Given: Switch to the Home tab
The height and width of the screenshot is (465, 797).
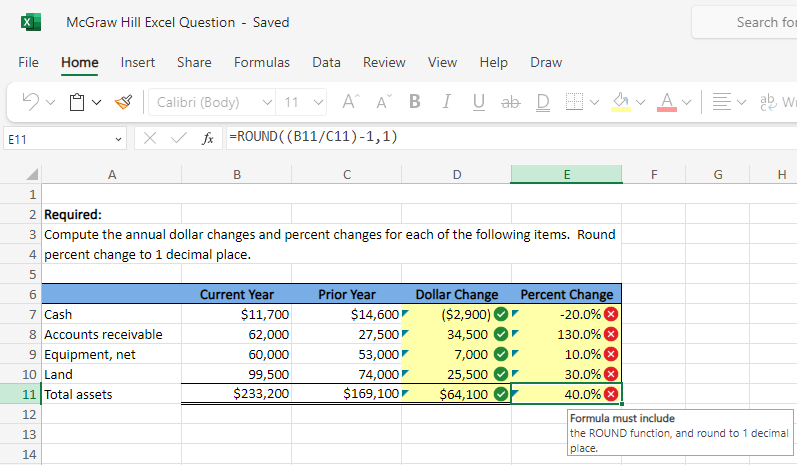Looking at the screenshot, I should 80,62.
